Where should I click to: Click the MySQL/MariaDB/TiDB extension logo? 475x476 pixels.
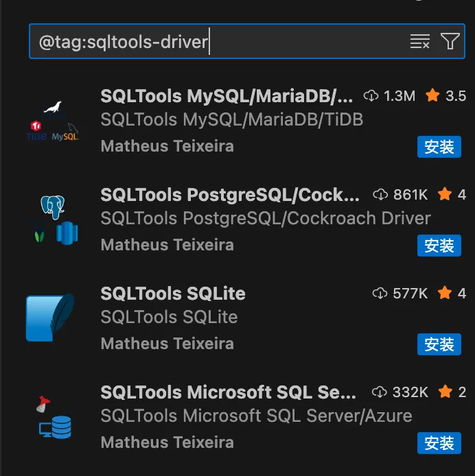[x=51, y=122]
